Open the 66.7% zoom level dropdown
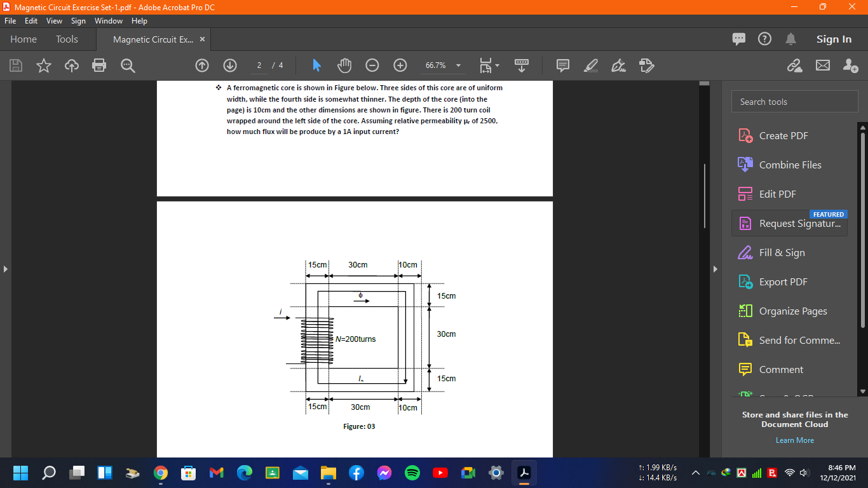868x488 pixels. click(458, 65)
